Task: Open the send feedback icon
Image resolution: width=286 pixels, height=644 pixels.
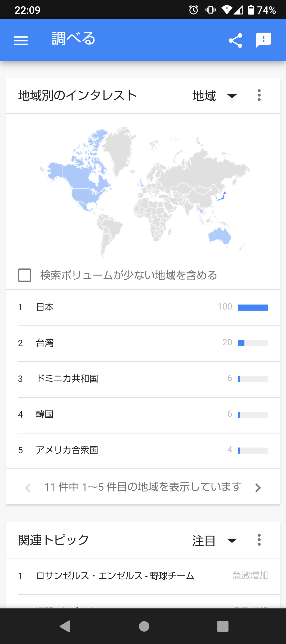Action: [263, 40]
